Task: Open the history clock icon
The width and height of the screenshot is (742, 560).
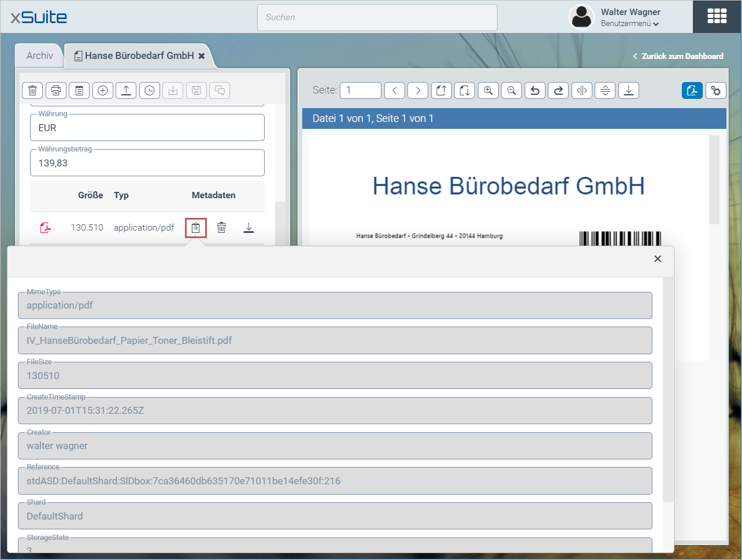Action: click(150, 91)
